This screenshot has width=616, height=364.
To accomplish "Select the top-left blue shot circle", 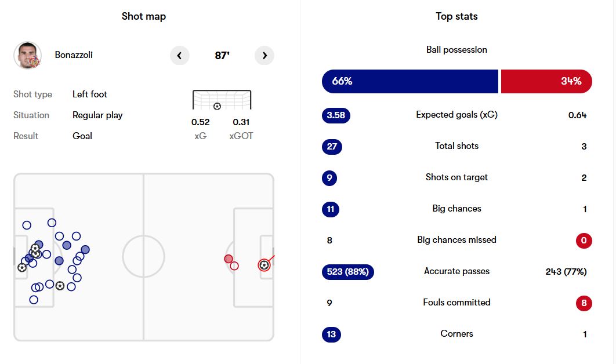I will [27, 225].
